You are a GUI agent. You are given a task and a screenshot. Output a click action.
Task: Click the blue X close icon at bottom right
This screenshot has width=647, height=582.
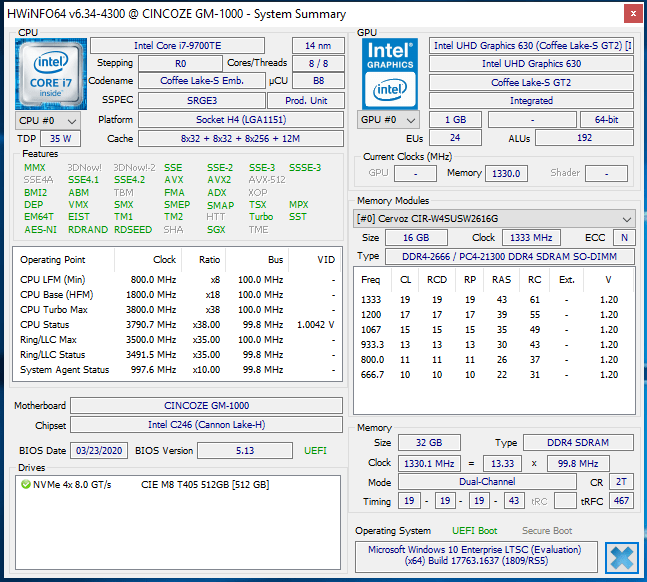tap(621, 558)
